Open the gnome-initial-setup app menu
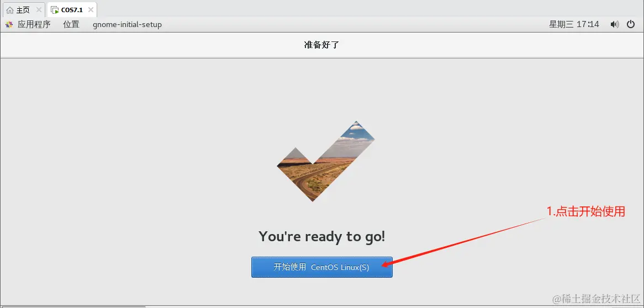Image resolution: width=644 pixels, height=308 pixels. [x=128, y=25]
